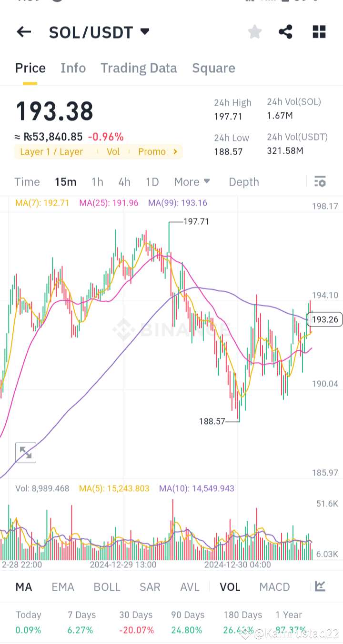Tap the back arrow to exit chart
The image size is (343, 644).
(23, 32)
